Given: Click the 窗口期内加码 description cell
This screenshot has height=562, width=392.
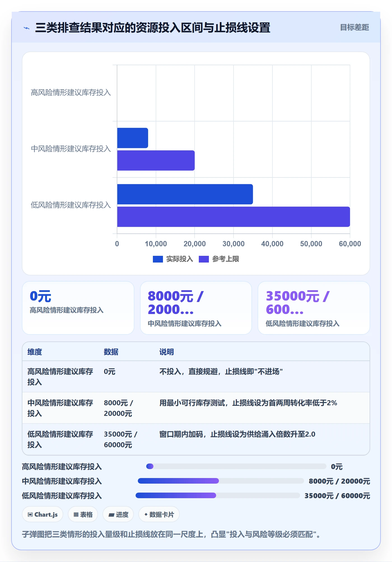Looking at the screenshot, I should [x=237, y=434].
